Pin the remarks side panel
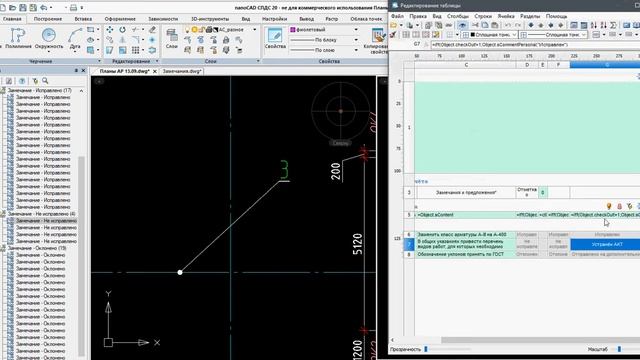The width and height of the screenshot is (640, 360). (x=76, y=71)
